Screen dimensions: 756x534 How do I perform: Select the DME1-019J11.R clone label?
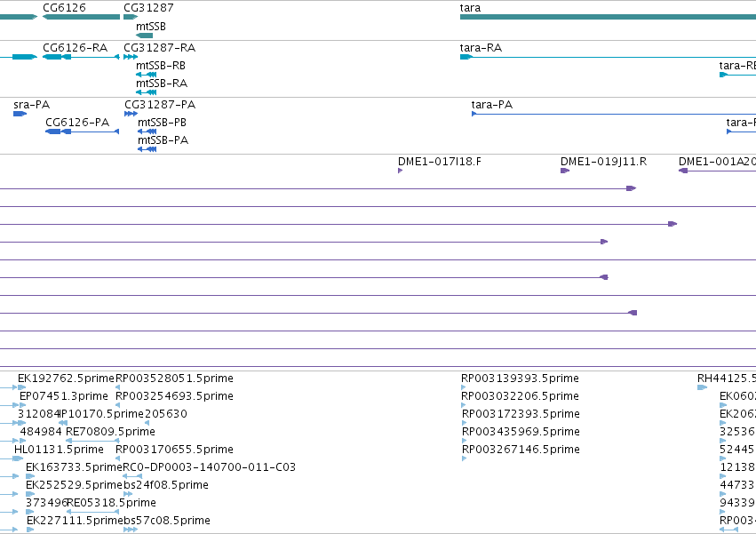tap(603, 162)
